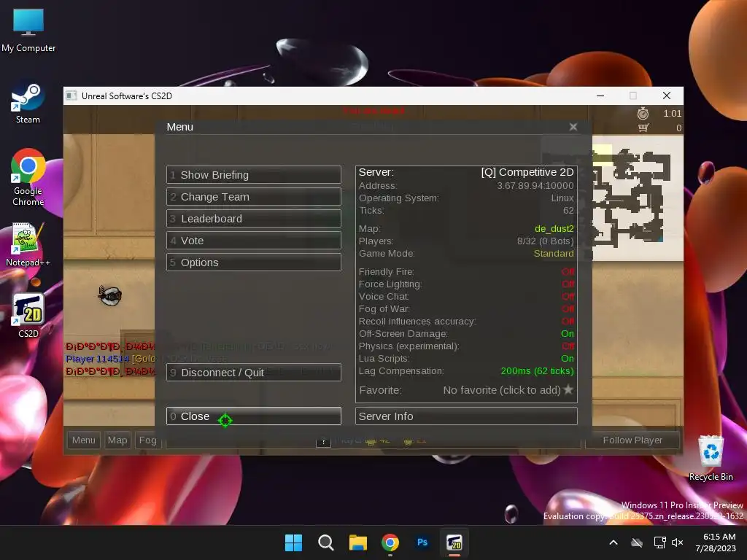This screenshot has width=747, height=560.
Task: Click the Linux operating system value
Action: (562, 198)
